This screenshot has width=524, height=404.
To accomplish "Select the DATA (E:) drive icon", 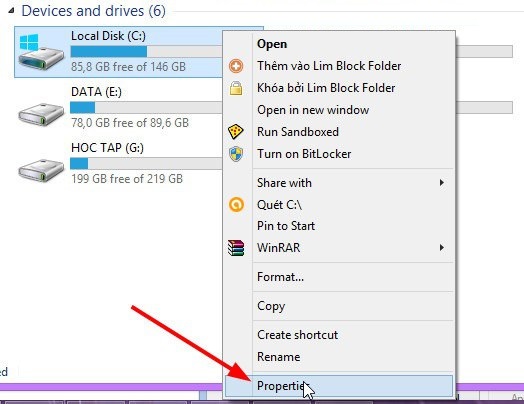I will (x=41, y=114).
